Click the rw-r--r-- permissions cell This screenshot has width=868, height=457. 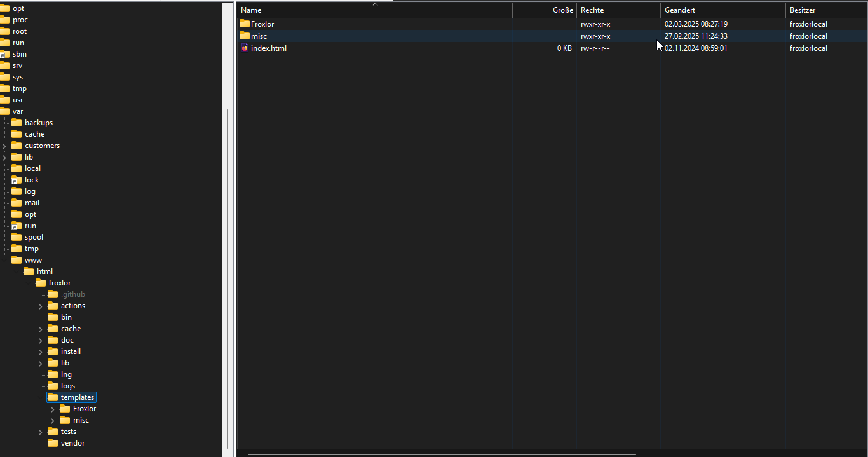(595, 48)
